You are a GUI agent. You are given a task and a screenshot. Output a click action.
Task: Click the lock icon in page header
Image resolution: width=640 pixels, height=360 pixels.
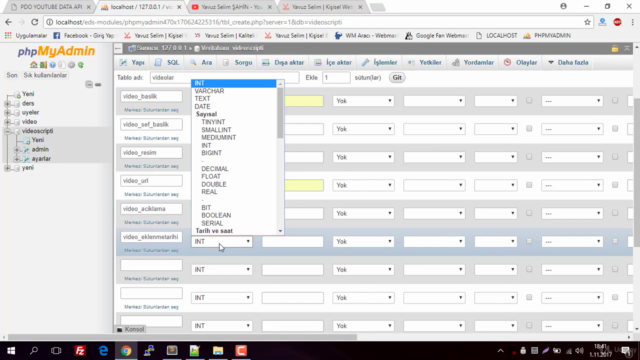click(615, 49)
